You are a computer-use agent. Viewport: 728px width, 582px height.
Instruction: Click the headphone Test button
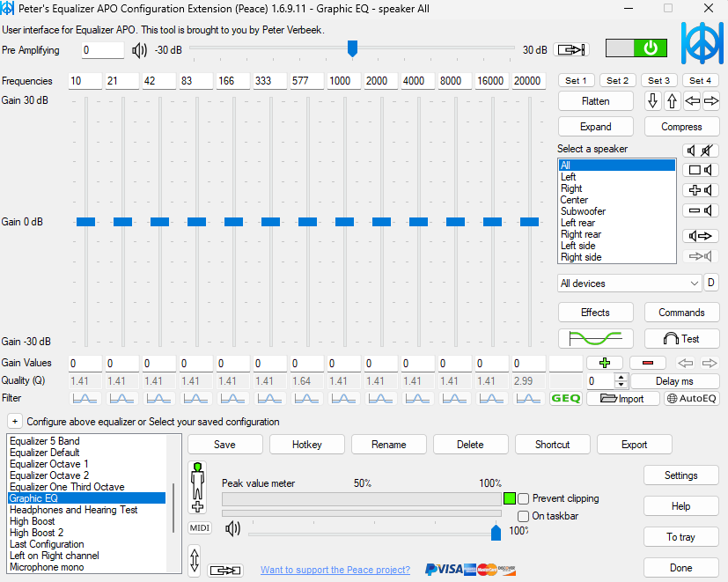tap(681, 339)
